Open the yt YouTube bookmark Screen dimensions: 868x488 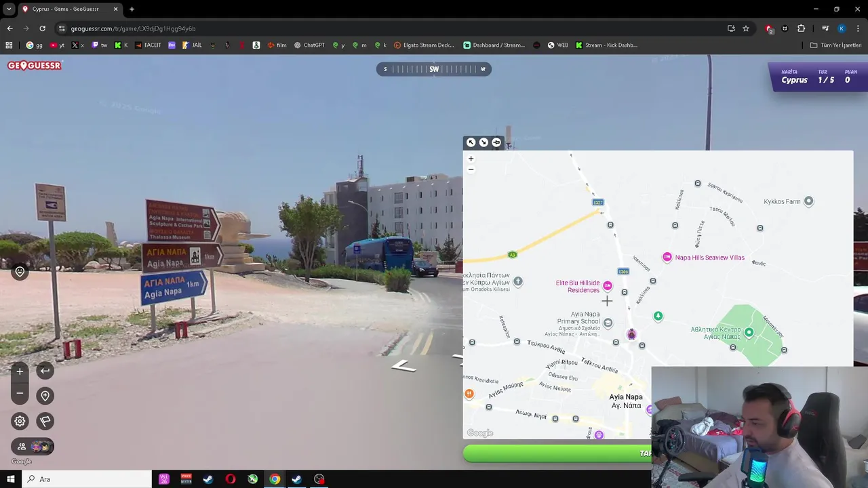(57, 45)
